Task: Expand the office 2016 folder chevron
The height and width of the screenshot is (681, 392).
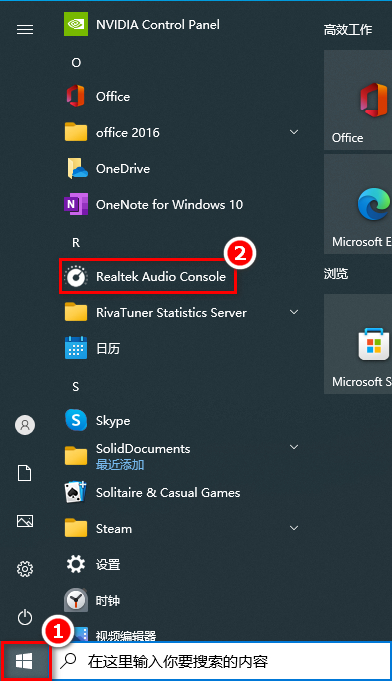Action: click(x=294, y=132)
